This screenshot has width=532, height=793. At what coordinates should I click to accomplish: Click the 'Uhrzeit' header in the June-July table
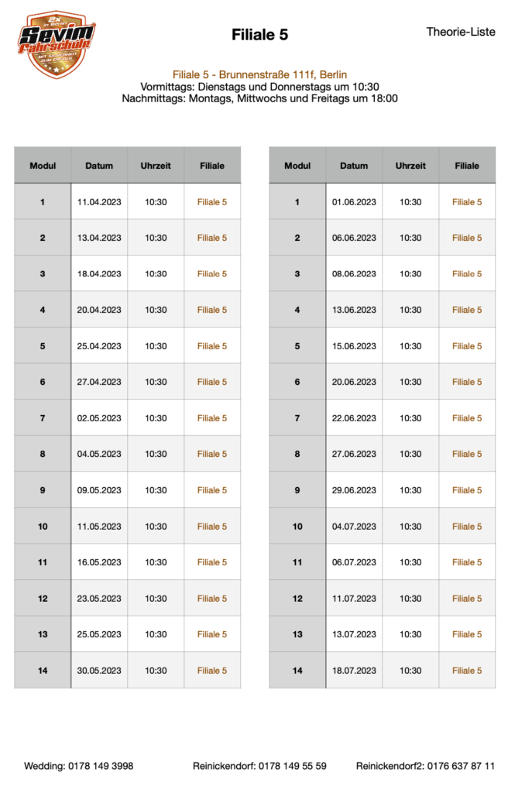tap(410, 166)
